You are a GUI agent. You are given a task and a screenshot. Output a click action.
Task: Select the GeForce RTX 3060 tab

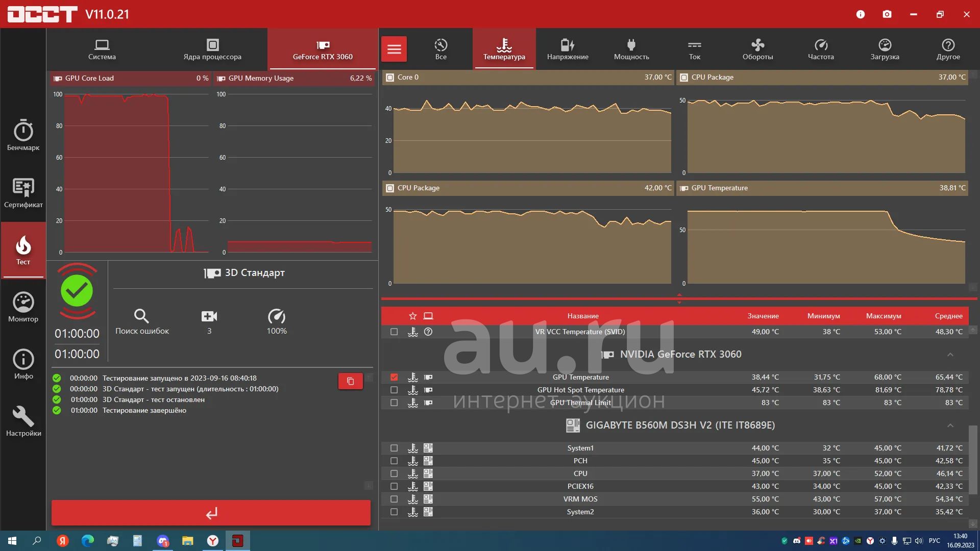click(323, 49)
